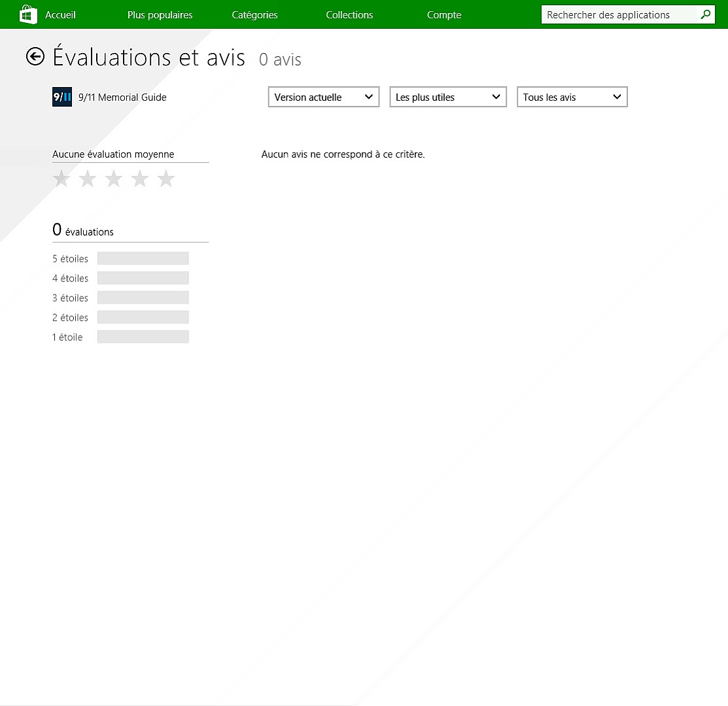Image resolution: width=728 pixels, height=706 pixels.
Task: Open the Version actuelle dropdown
Action: click(x=324, y=97)
